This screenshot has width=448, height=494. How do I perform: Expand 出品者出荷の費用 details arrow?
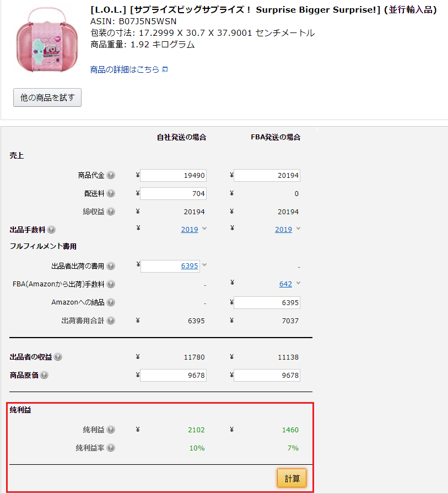click(204, 265)
